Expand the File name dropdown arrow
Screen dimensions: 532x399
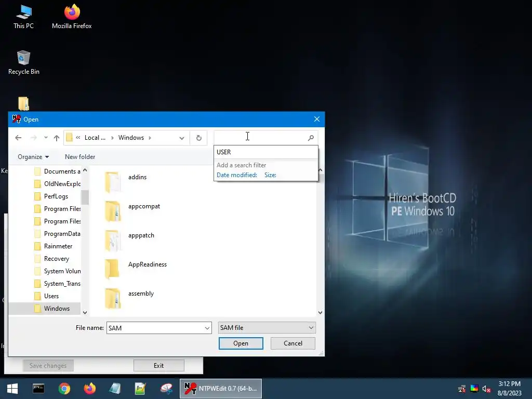point(207,328)
